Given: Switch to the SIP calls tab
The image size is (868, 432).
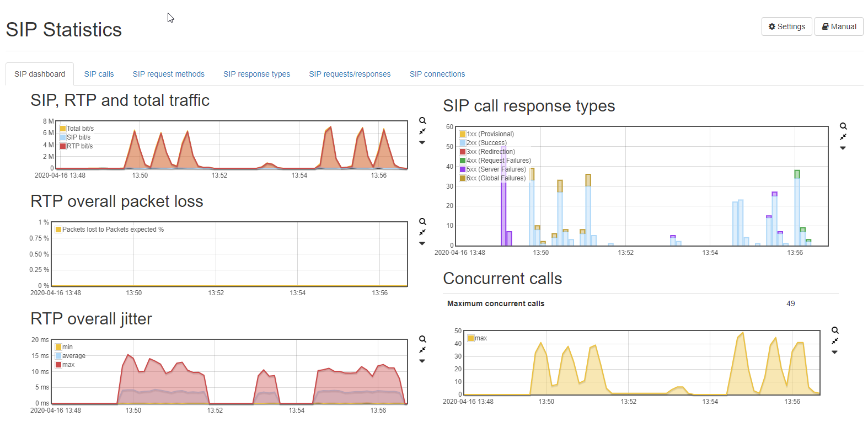Looking at the screenshot, I should click(x=99, y=74).
